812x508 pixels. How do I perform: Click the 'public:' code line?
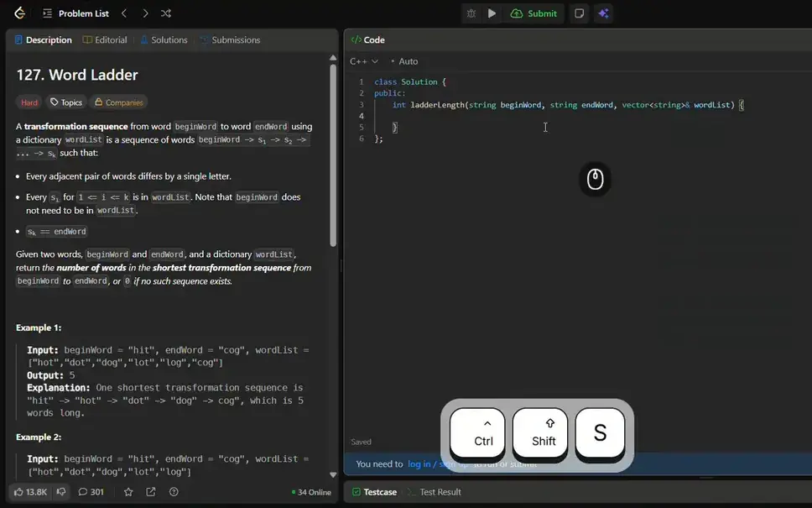(x=390, y=93)
